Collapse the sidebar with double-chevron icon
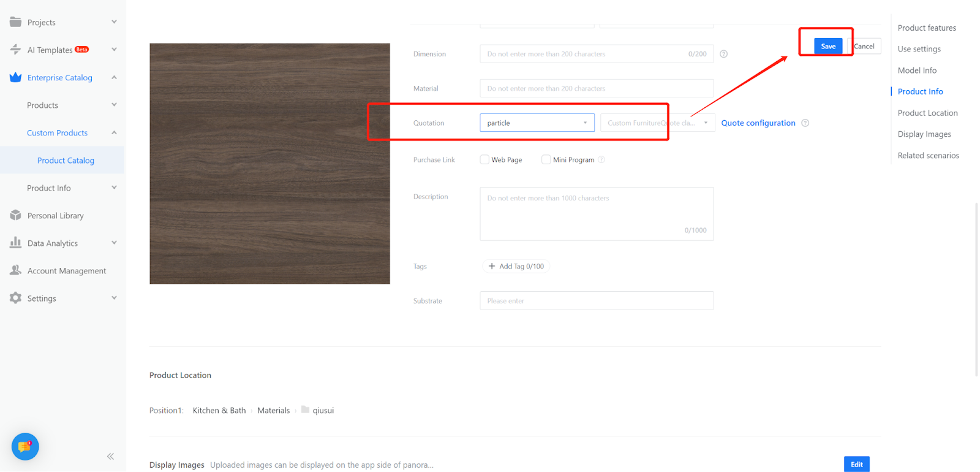The width and height of the screenshot is (980, 472). click(x=110, y=456)
